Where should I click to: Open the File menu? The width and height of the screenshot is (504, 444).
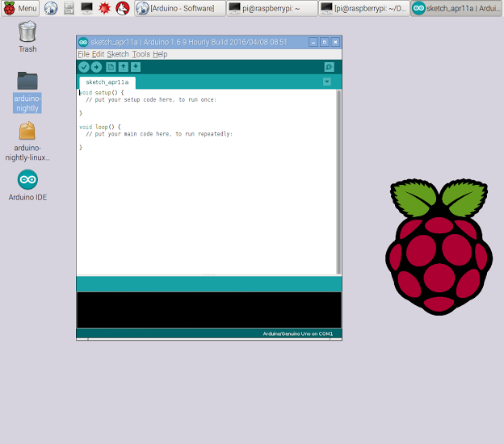pos(83,54)
